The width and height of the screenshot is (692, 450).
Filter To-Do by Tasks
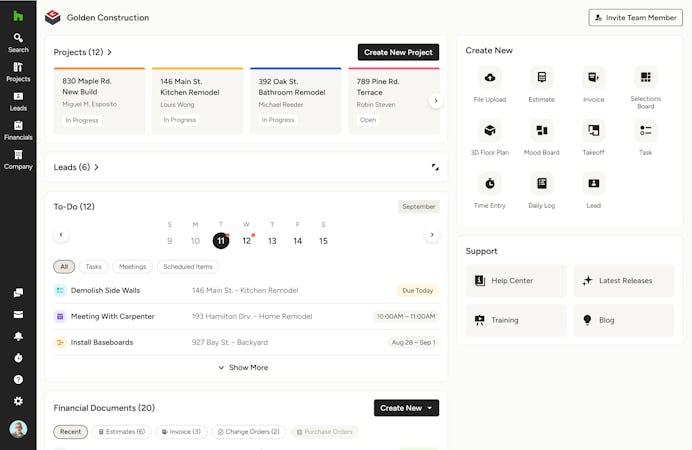coord(94,266)
